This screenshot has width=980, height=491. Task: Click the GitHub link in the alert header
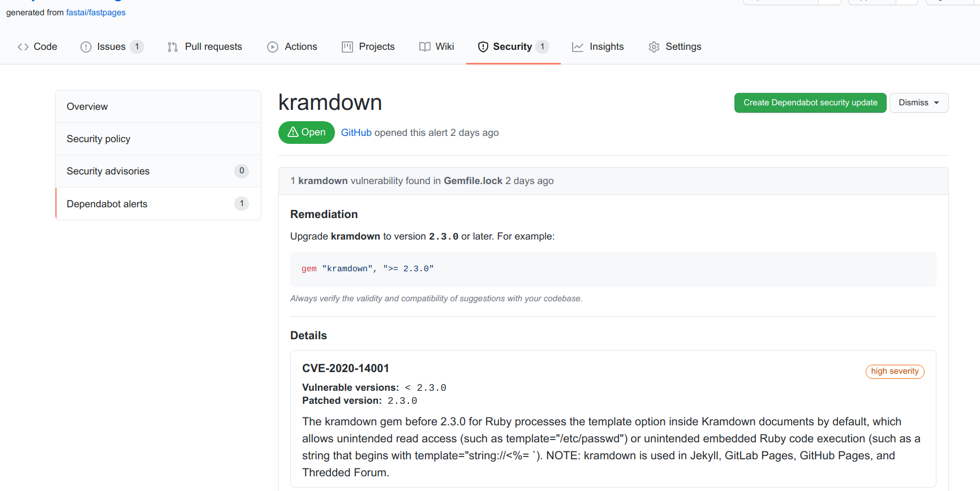point(356,132)
